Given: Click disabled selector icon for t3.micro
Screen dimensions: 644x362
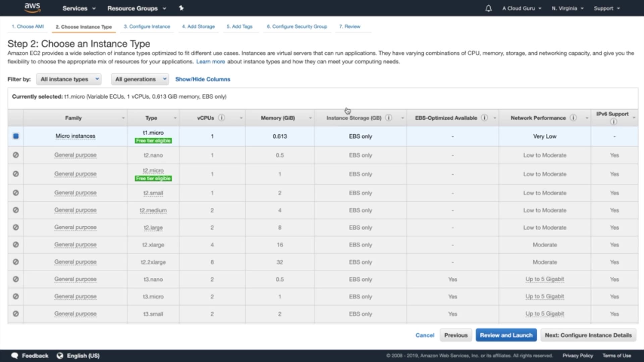Looking at the screenshot, I should point(16,297).
